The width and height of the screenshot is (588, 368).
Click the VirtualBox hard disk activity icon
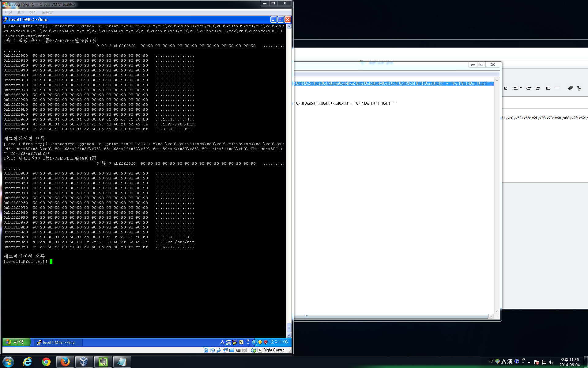206,350
